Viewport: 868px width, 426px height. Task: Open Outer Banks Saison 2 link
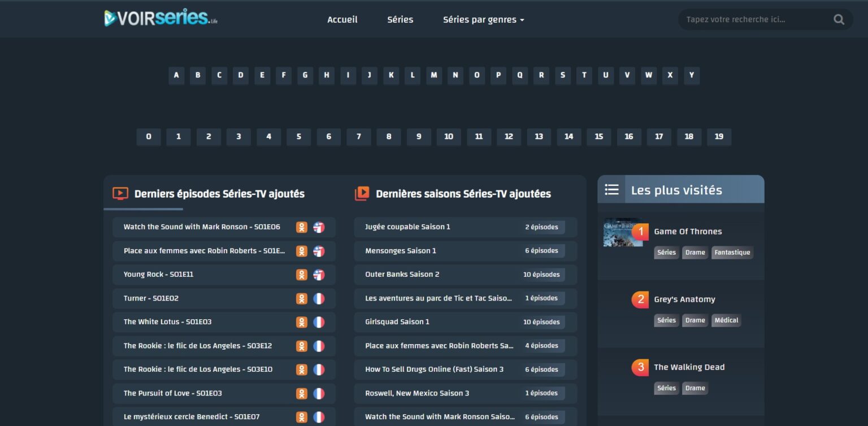[x=402, y=275]
